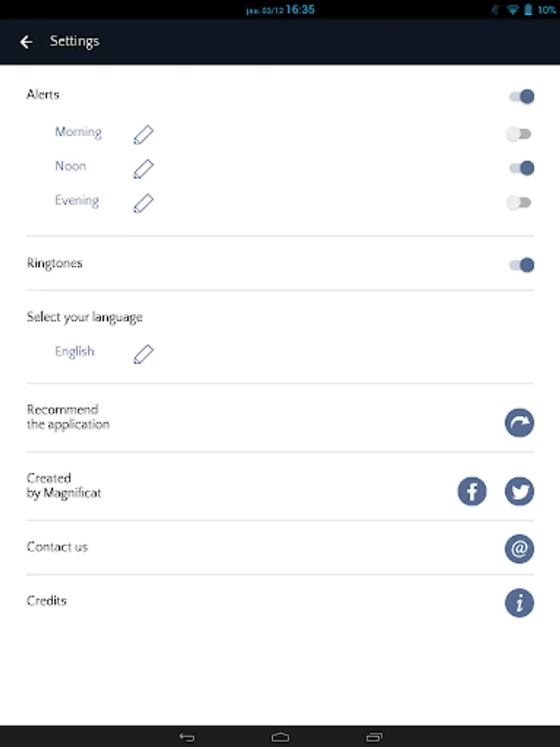Edit the Evening alert time

coord(144,203)
